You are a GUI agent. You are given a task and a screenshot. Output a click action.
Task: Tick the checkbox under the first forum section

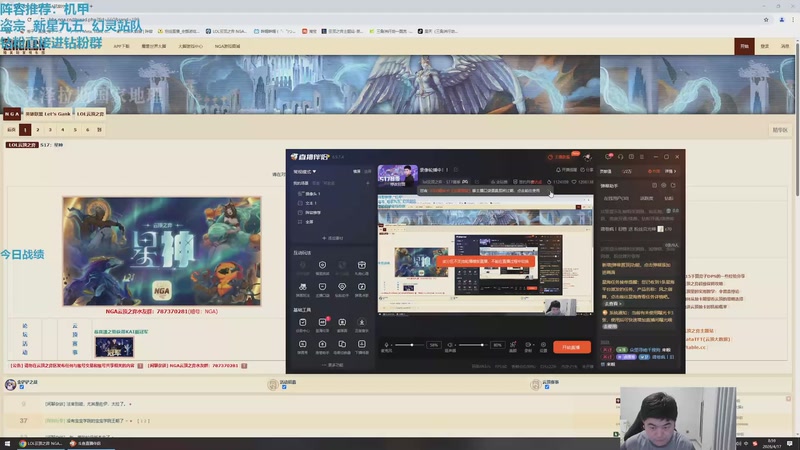(22, 387)
